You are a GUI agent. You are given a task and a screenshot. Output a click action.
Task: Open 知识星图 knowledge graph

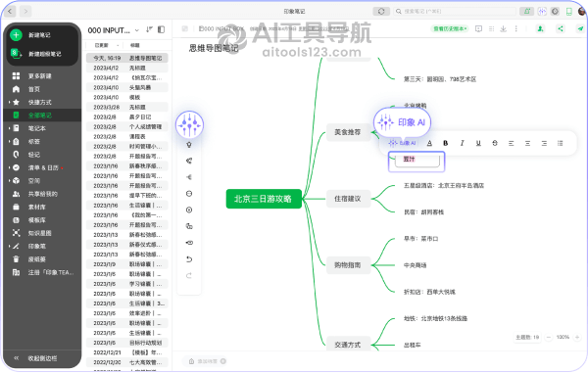coord(40,233)
